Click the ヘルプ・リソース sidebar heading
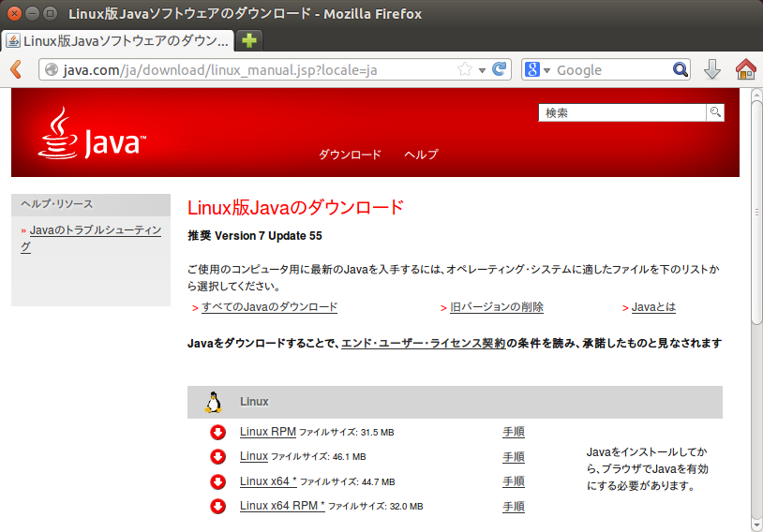The image size is (763, 532). pos(91,205)
